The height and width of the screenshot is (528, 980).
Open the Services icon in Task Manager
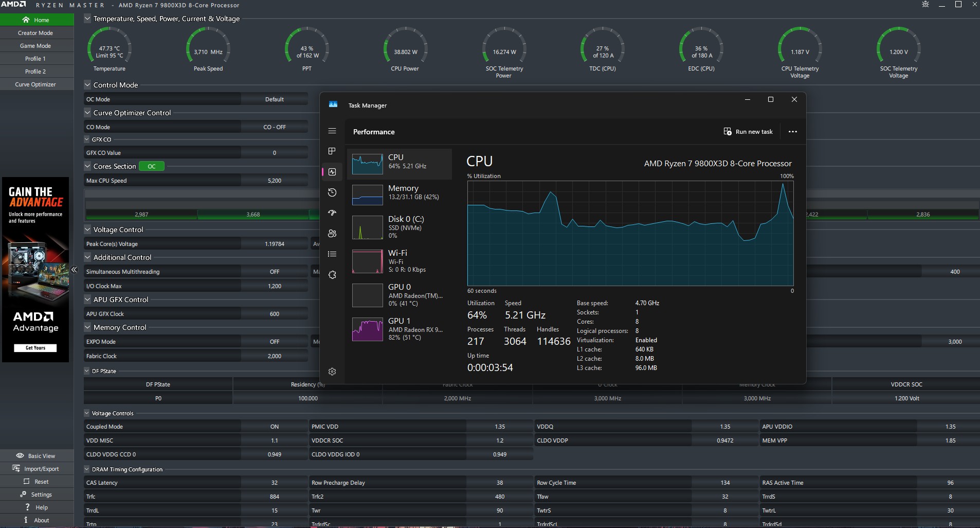tap(332, 275)
